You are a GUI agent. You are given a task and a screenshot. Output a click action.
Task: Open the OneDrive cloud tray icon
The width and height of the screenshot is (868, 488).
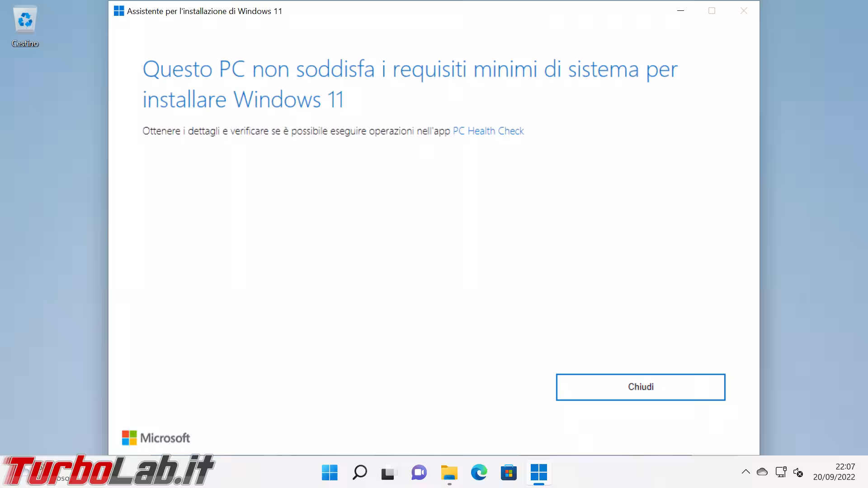tap(762, 472)
